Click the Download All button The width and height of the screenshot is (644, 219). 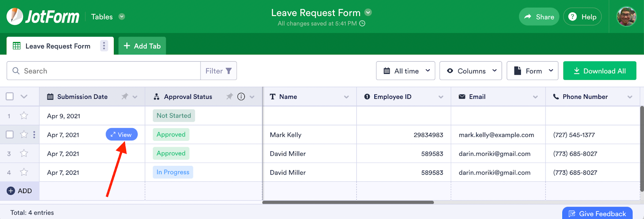(599, 71)
